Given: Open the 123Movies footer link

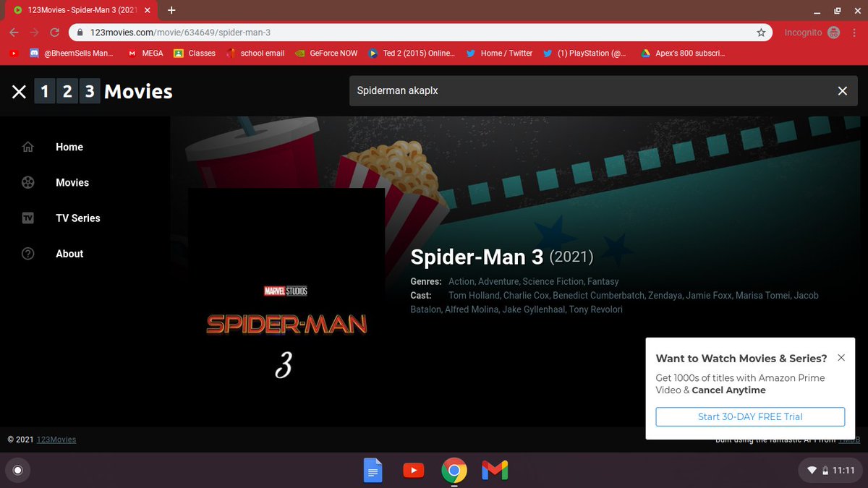Looking at the screenshot, I should click(x=56, y=440).
